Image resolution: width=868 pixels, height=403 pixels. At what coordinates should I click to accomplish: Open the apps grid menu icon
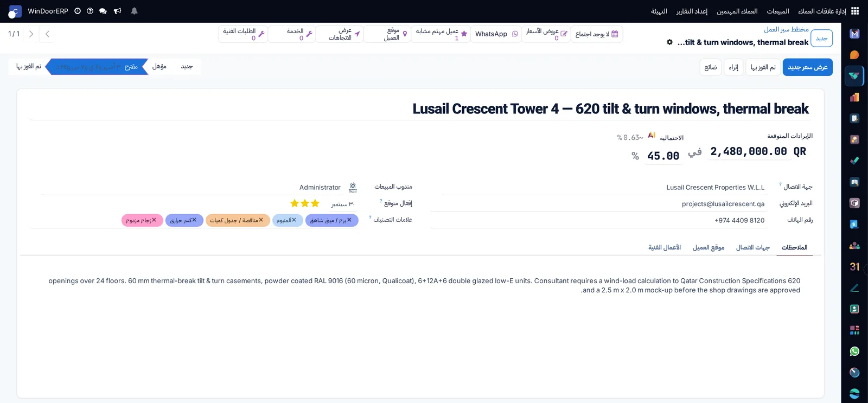pyautogui.click(x=855, y=11)
